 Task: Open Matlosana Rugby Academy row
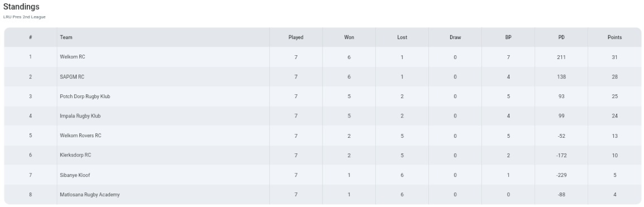click(x=321, y=195)
